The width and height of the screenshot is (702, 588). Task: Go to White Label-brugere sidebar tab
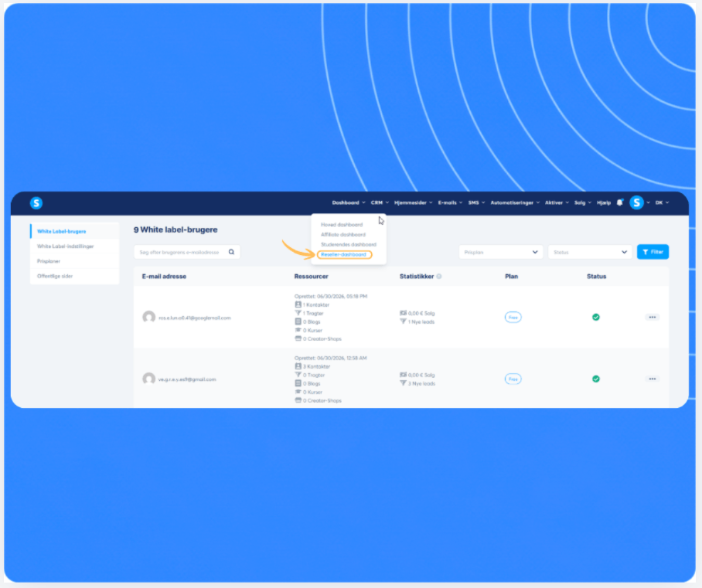click(x=61, y=231)
